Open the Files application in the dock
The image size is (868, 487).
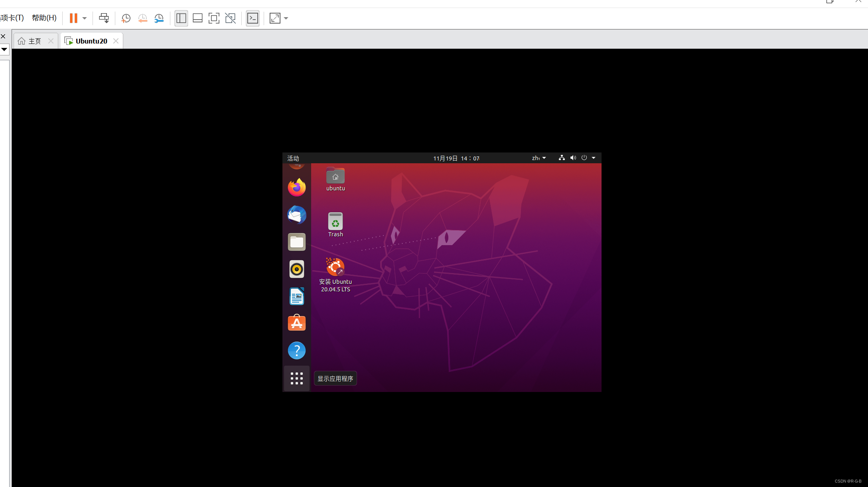(296, 242)
